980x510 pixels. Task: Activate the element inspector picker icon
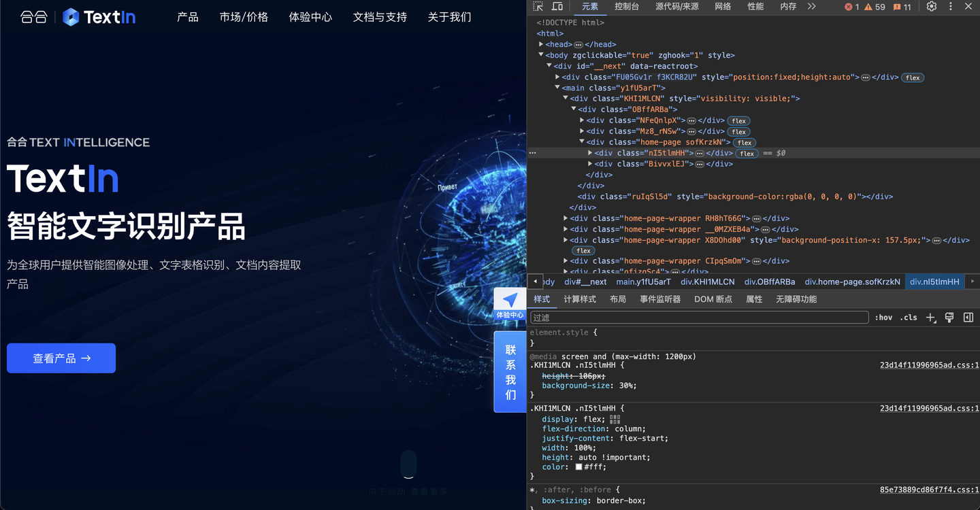[538, 6]
